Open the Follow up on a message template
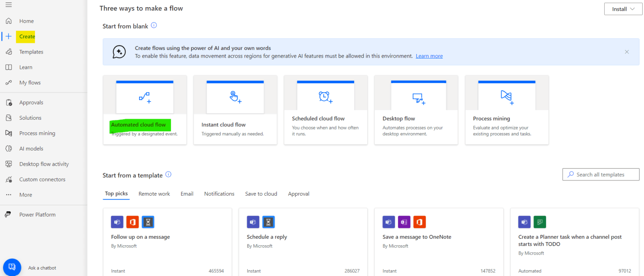This screenshot has width=644, height=276. point(167,241)
